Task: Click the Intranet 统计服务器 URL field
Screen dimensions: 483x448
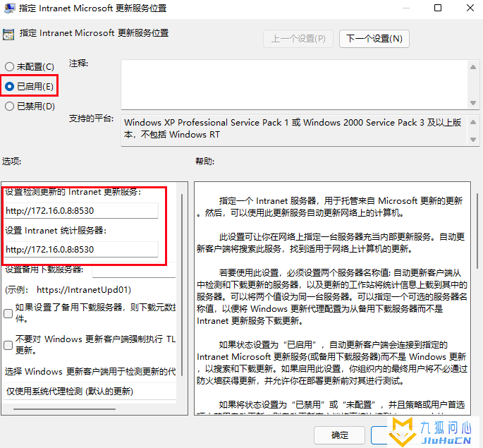Action: tap(81, 249)
